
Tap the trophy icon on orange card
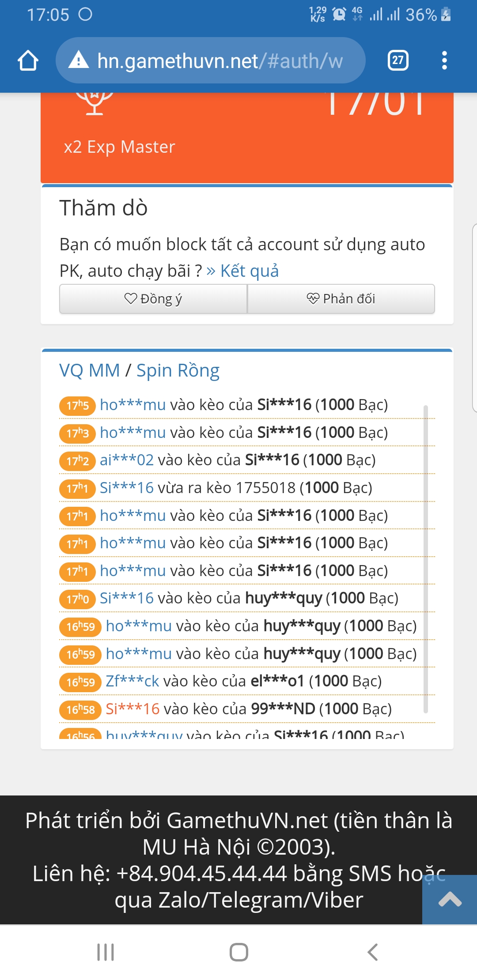94,102
